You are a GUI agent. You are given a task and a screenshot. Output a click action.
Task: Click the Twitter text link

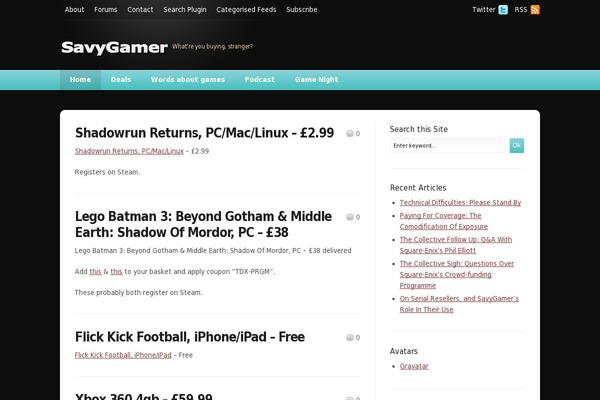pos(484,10)
